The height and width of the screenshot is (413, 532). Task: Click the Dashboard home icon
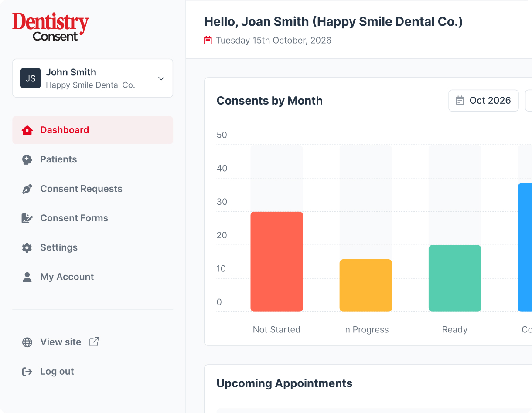coord(27,130)
